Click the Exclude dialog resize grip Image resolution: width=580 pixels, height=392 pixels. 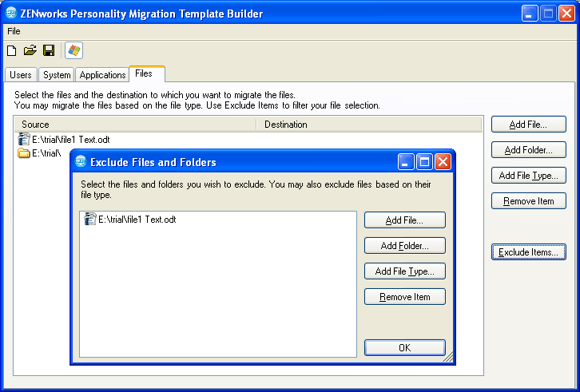[x=448, y=357]
